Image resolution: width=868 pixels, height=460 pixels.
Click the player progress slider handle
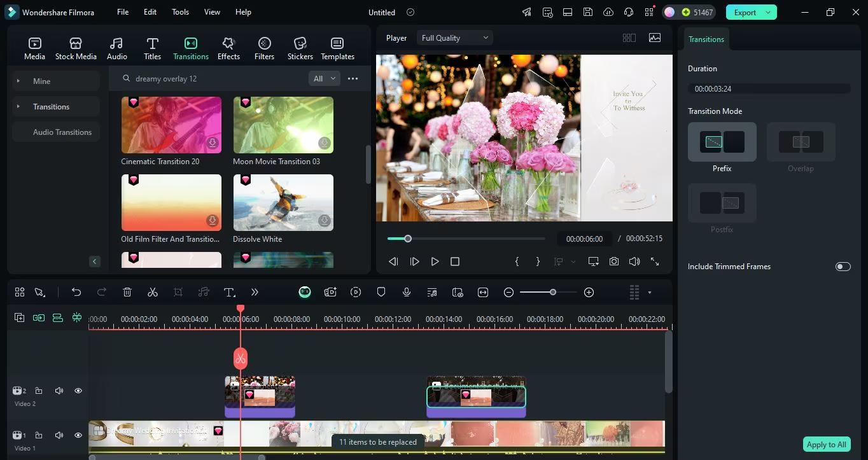(408, 239)
